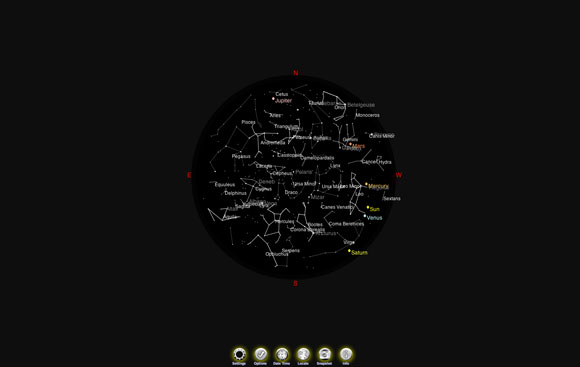Open the Date Time clock icon
580x367 pixels.
pos(282,354)
